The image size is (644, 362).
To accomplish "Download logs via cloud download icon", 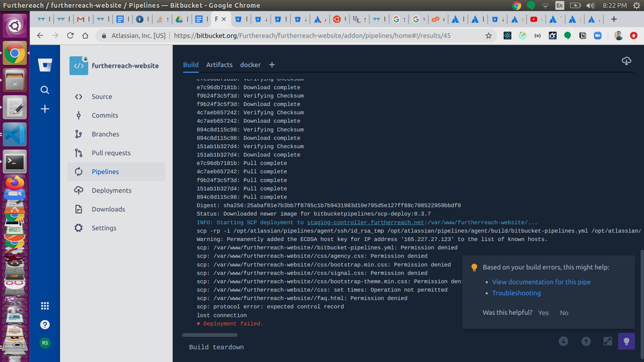I will click(x=627, y=61).
